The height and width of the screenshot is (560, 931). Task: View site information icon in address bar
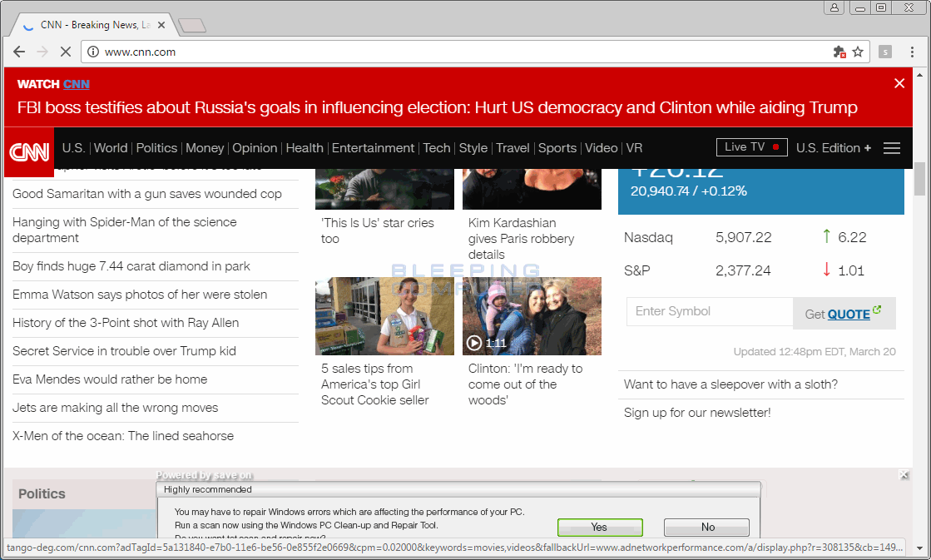[92, 52]
